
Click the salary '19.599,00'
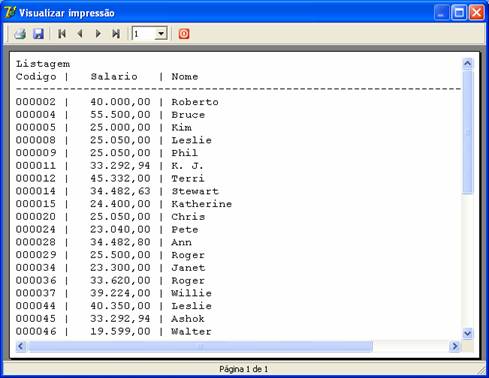pos(120,331)
